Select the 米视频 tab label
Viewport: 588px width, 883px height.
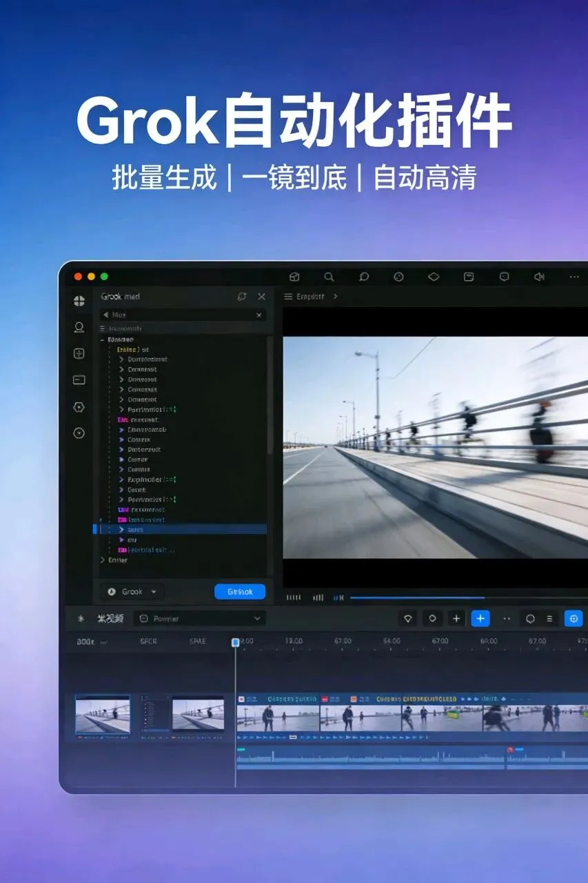coord(110,619)
